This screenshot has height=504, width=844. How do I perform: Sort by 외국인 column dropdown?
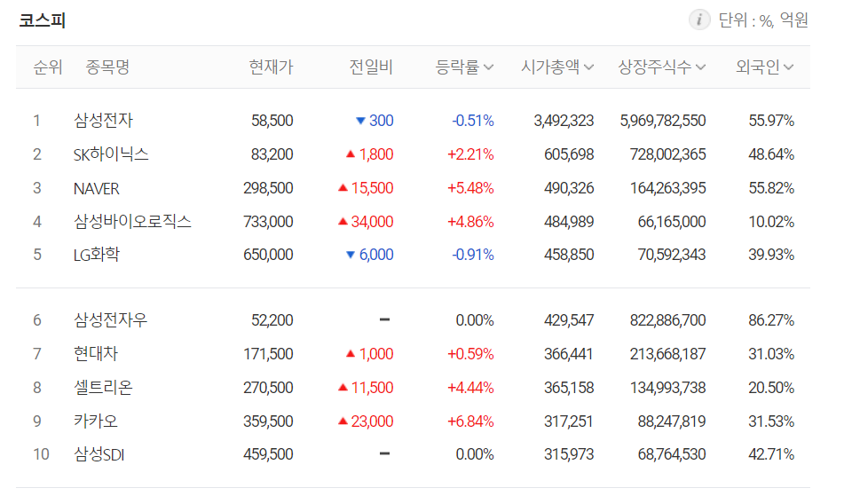click(764, 67)
